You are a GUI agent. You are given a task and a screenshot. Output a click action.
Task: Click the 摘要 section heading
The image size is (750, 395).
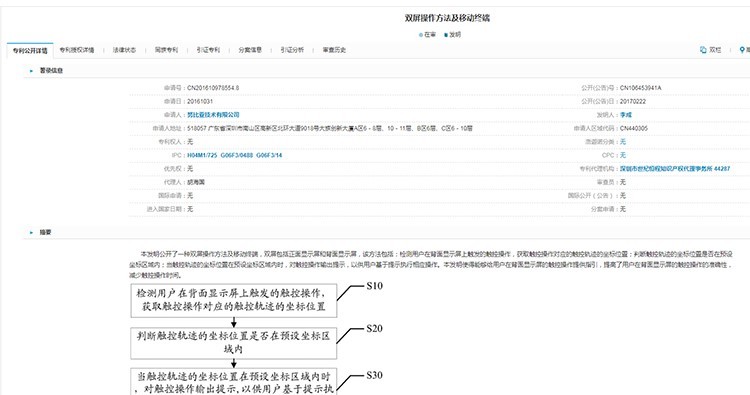45,232
